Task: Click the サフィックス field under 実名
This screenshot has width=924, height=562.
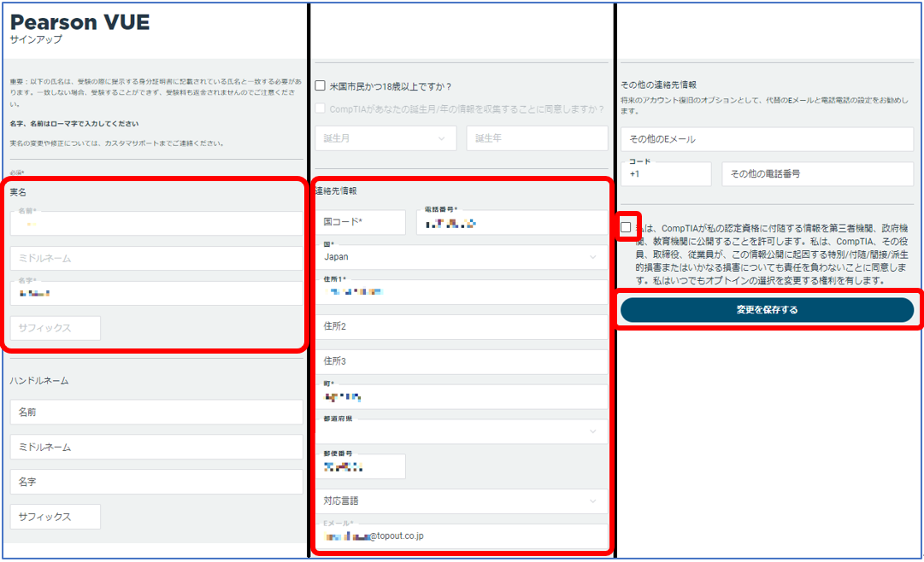Action: pos(56,328)
